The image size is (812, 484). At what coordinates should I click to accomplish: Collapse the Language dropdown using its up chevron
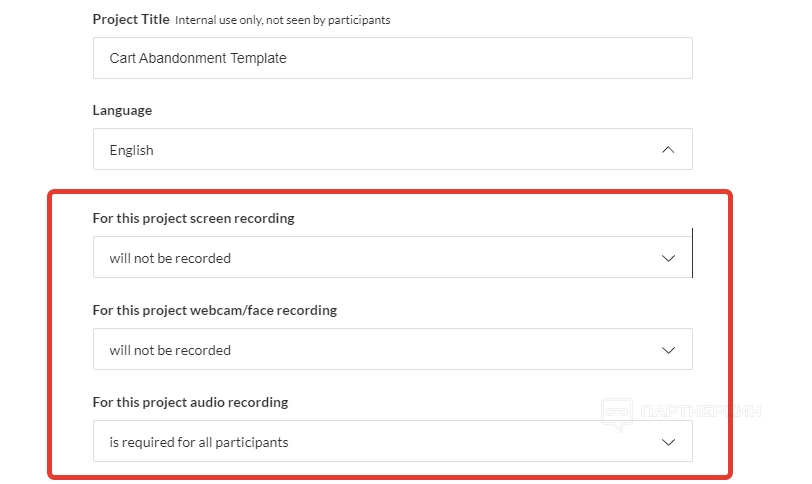point(669,150)
